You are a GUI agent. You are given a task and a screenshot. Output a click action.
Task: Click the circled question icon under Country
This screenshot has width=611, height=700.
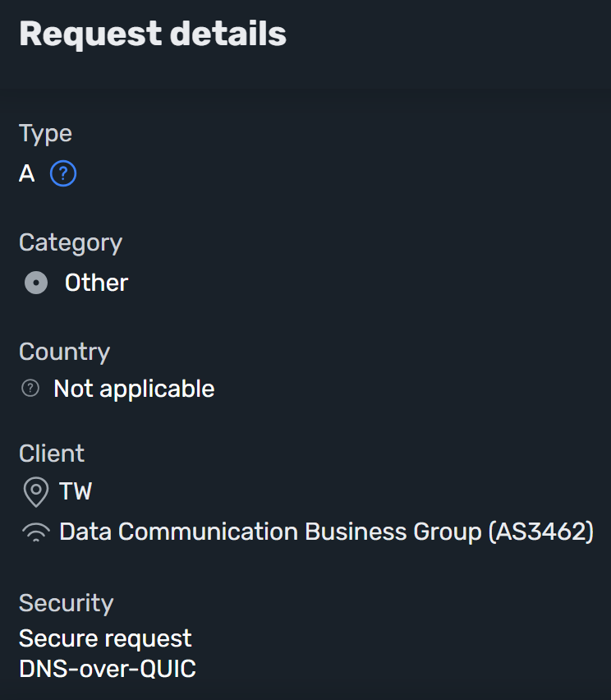[x=29, y=388]
